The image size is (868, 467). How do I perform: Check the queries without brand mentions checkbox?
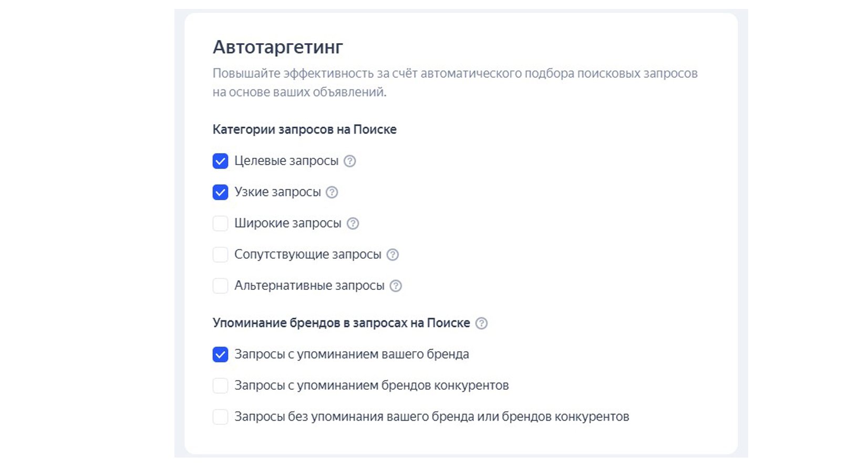(221, 417)
